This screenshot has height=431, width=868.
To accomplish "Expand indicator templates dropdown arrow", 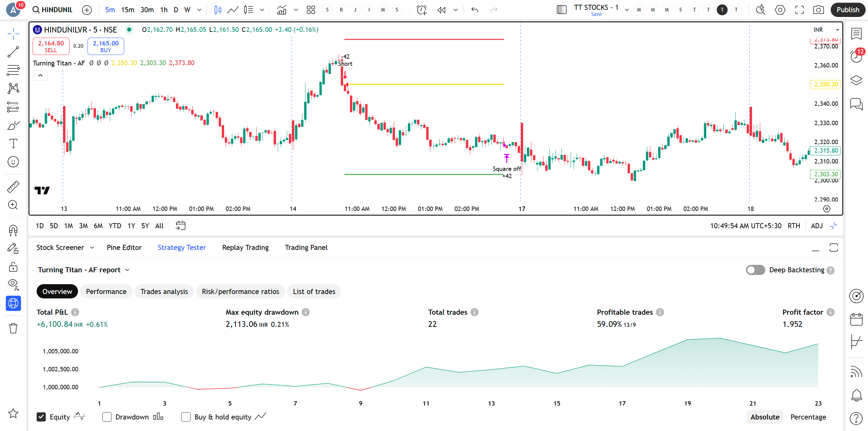I will [296, 10].
